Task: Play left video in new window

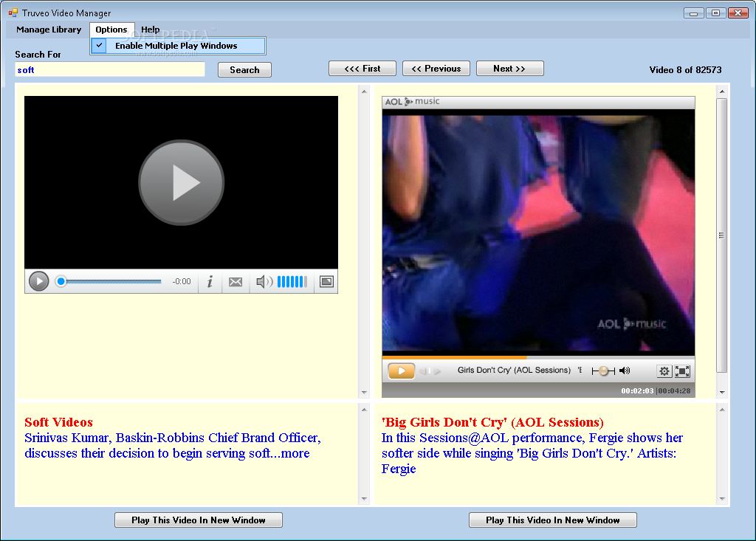Action: click(199, 520)
